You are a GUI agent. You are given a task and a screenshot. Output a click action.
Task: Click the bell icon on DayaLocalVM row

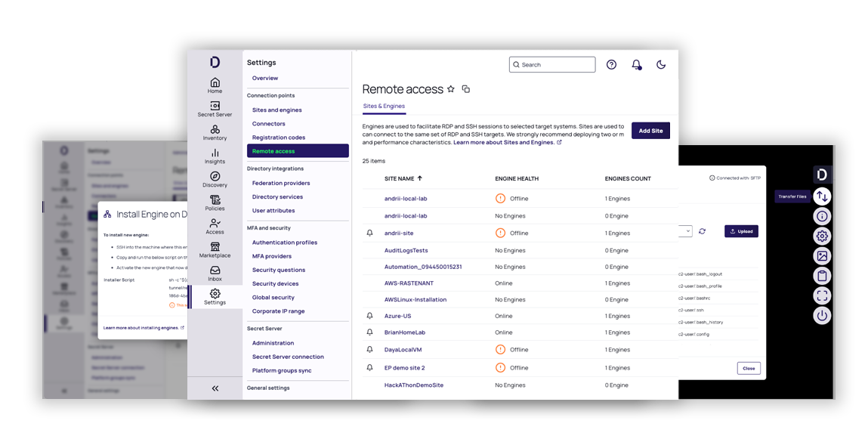coord(369,349)
